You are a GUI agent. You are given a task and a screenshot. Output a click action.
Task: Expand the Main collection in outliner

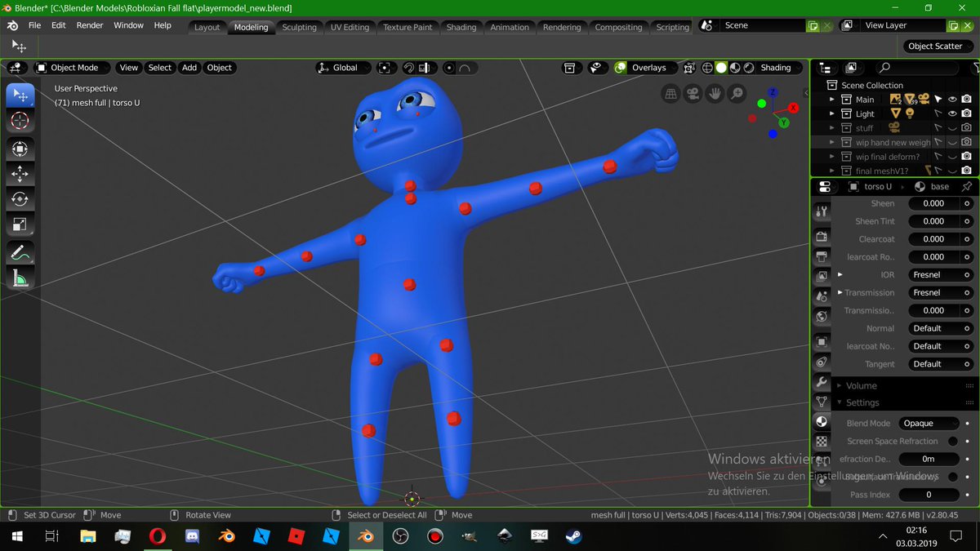pyautogui.click(x=832, y=100)
